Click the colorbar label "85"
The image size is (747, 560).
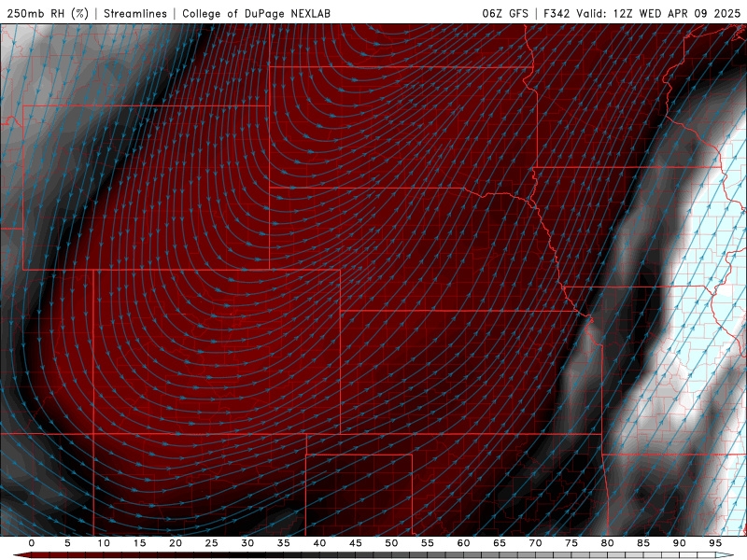pyautogui.click(x=643, y=543)
